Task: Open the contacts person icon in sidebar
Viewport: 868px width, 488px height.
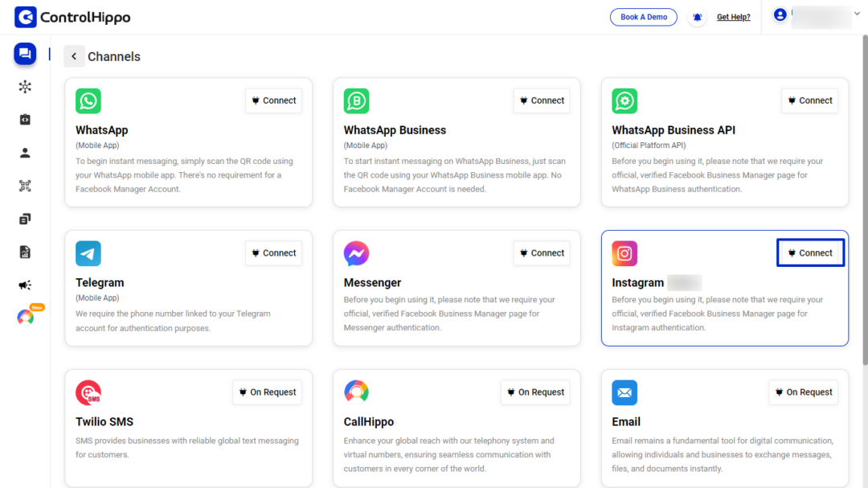Action: pyautogui.click(x=25, y=153)
